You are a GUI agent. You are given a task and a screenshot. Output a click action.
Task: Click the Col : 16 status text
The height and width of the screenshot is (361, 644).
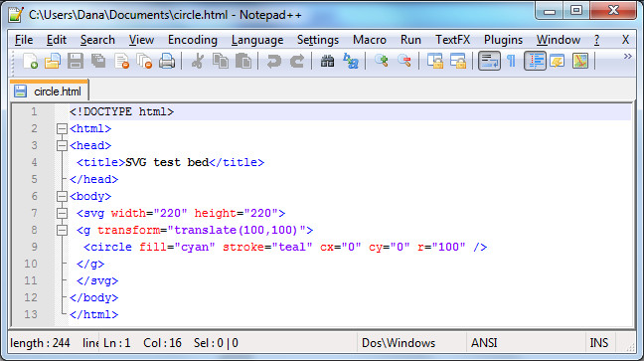pyautogui.click(x=162, y=343)
